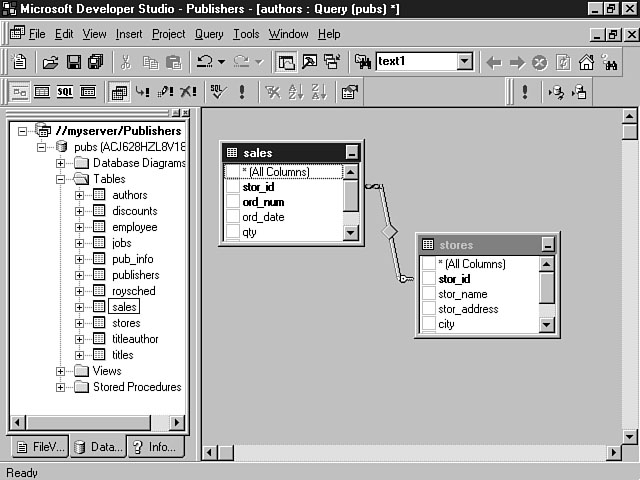Screen dimensions: 640x480
Task: Expand the Views folder in tree
Action: (x=62, y=371)
